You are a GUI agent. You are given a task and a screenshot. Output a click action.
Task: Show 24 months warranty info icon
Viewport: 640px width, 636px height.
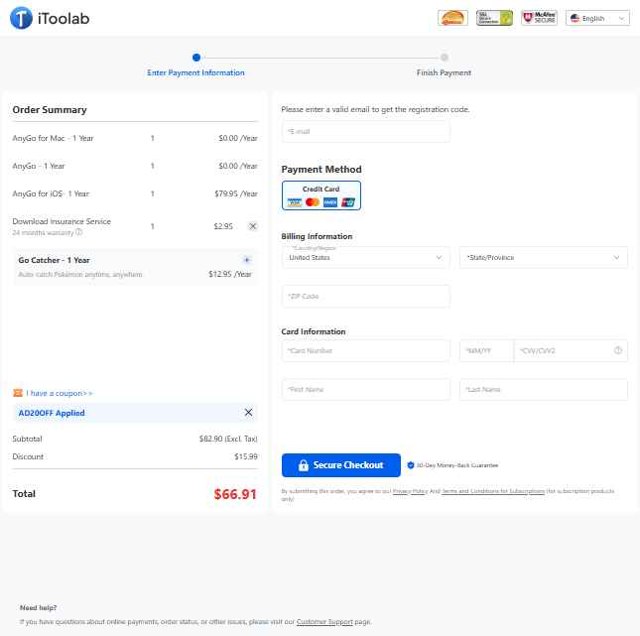[79, 232]
